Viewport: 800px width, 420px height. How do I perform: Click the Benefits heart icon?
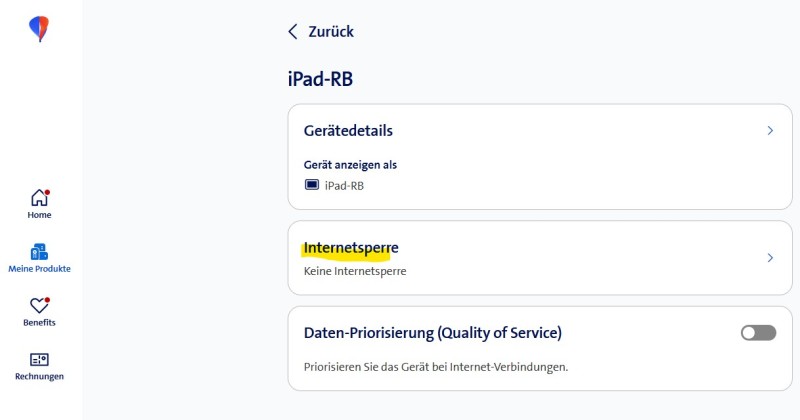[39, 306]
